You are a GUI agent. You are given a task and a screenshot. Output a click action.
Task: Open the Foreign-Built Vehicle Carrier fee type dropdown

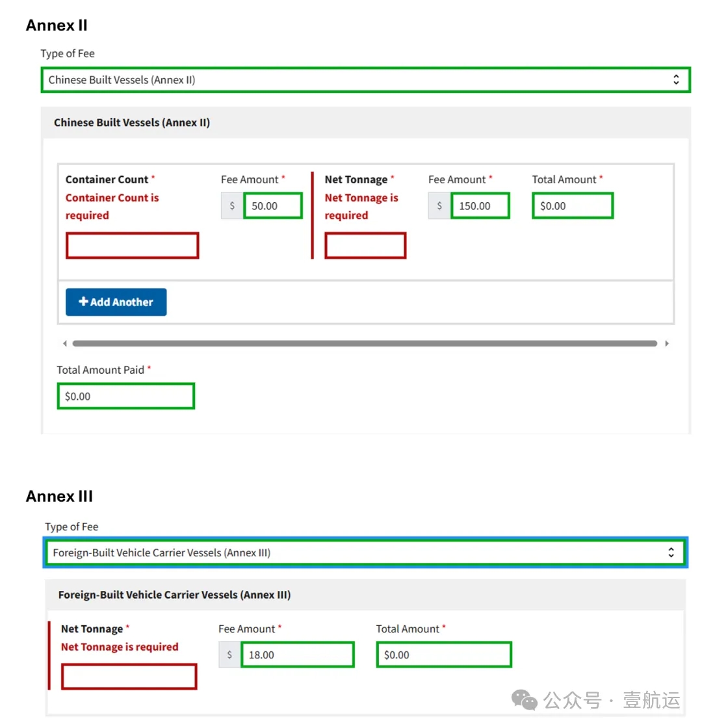tap(365, 553)
